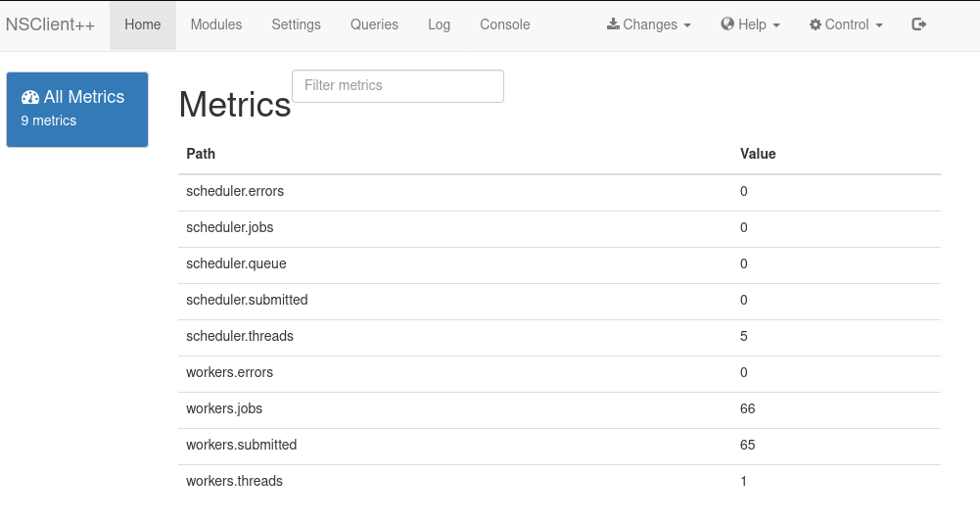Expand the Help dropdown caret
980x523 pixels.
pyautogui.click(x=776, y=25)
